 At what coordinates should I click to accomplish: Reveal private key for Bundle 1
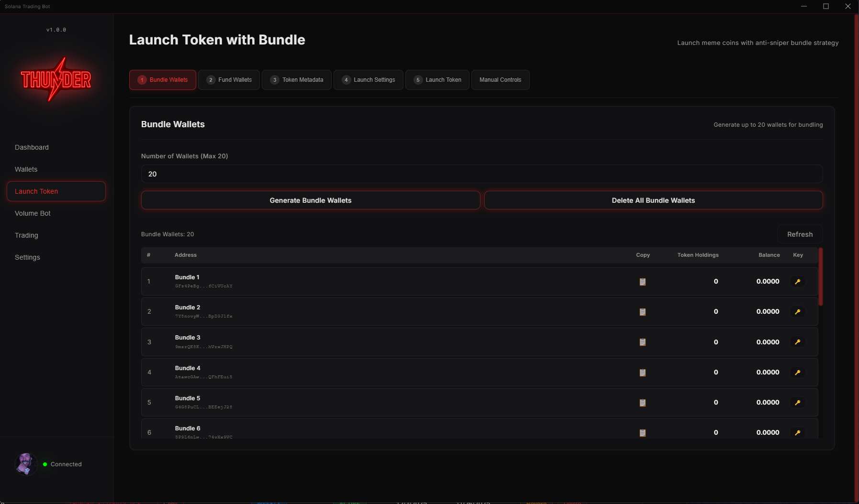[798, 282]
